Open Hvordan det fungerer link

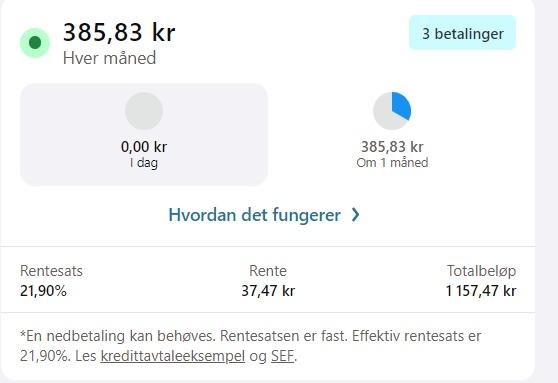pyautogui.click(x=254, y=215)
